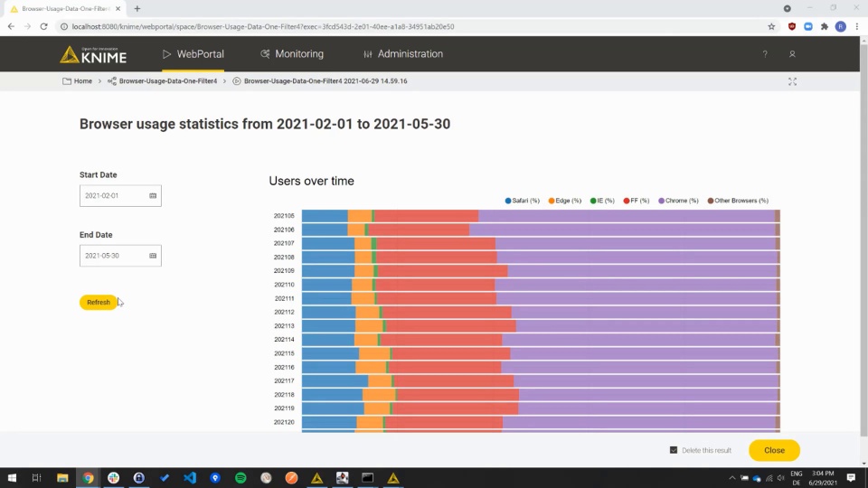Open the notification center icon
868x488 pixels.
(x=851, y=477)
